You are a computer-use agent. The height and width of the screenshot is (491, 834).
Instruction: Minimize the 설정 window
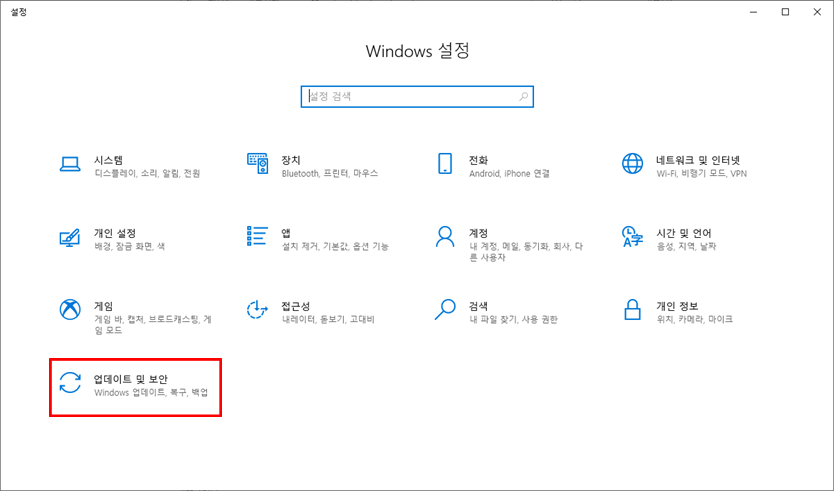(753, 12)
